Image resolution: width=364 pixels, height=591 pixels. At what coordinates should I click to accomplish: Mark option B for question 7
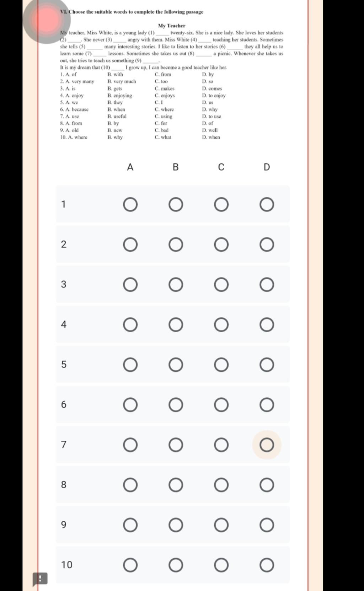[x=176, y=445]
